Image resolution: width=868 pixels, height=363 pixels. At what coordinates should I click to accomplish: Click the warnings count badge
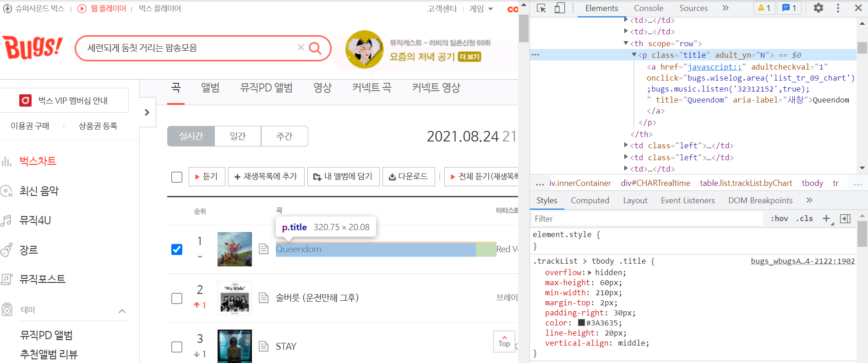click(x=764, y=8)
